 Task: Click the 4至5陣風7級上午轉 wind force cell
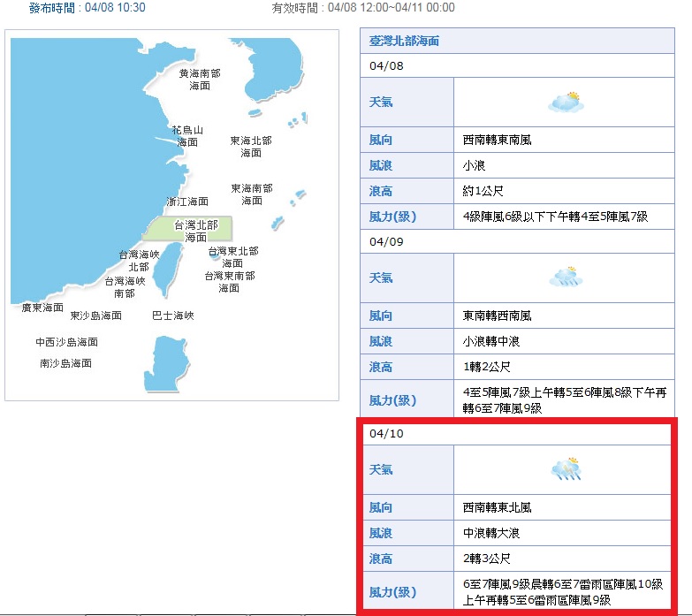[564, 400]
